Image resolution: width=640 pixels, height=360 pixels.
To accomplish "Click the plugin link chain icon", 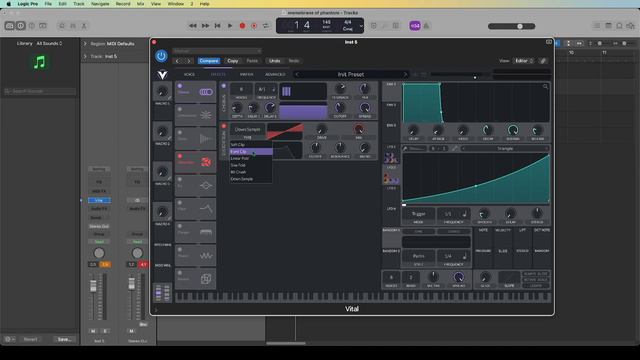I will (x=543, y=61).
